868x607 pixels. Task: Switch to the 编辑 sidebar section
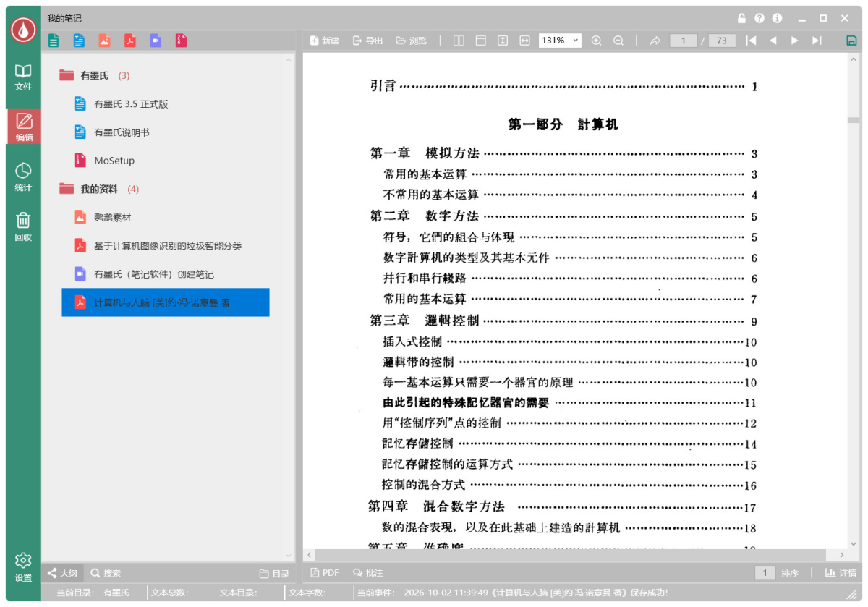coord(23,127)
